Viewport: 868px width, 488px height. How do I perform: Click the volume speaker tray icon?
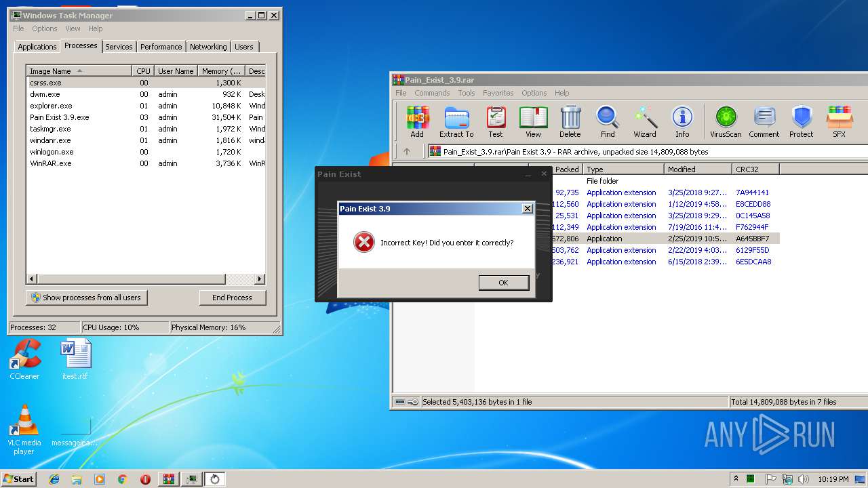(x=803, y=479)
